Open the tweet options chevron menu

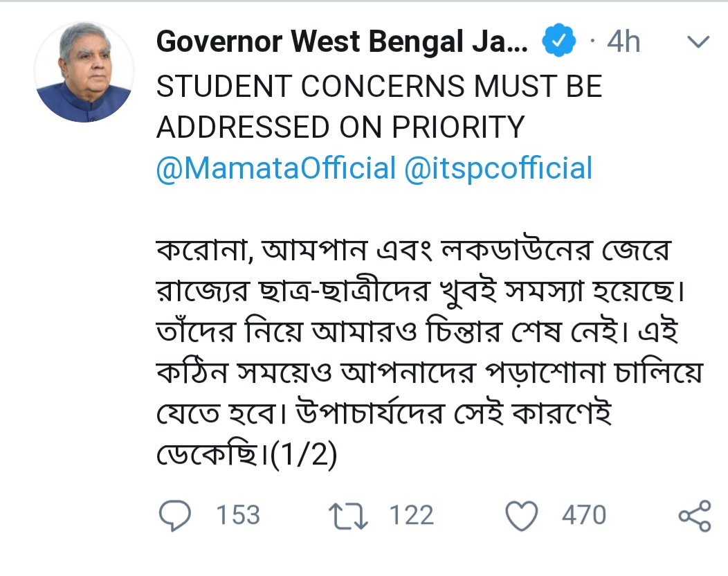[x=697, y=43]
